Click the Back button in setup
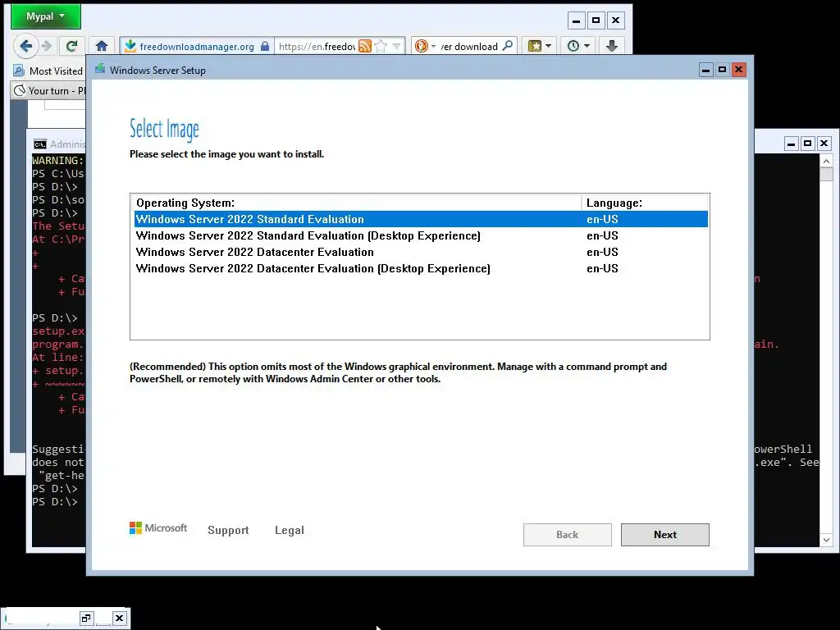 [x=568, y=535]
